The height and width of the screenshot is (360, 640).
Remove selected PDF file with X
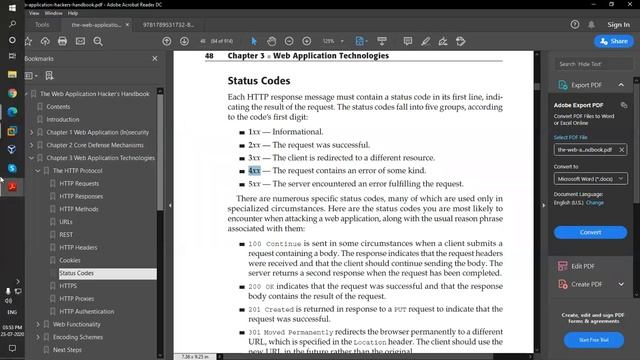(622, 150)
